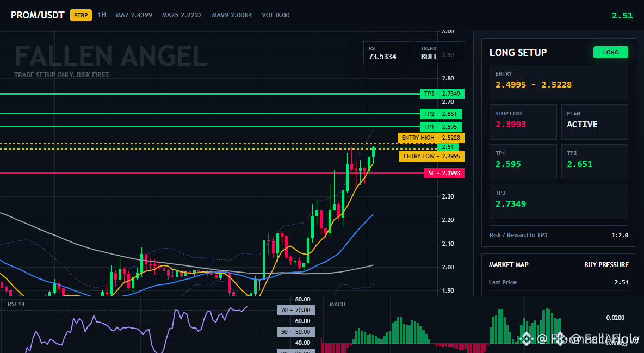The image size is (644, 353).
Task: Click the 2.00 price axis label
Action: [x=448, y=267]
